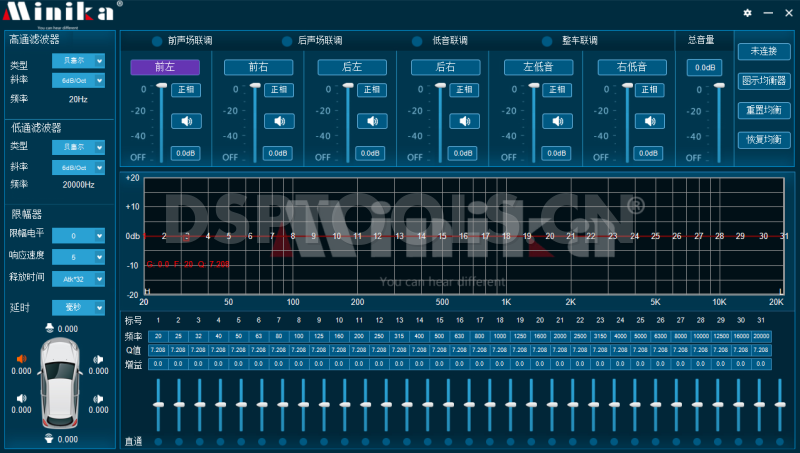800x453 pixels.
Task: Click the band 1 EQ gain slider handle
Action: pos(159,405)
